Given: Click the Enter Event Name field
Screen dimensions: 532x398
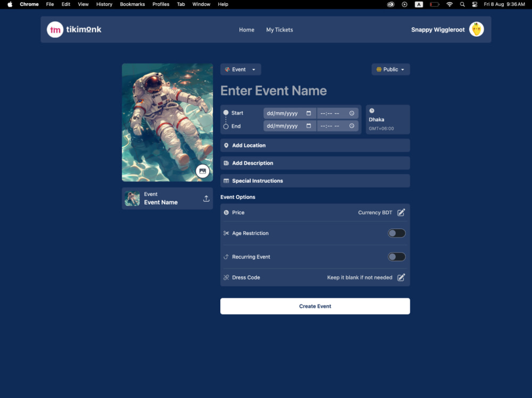Looking at the screenshot, I should click(315, 91).
